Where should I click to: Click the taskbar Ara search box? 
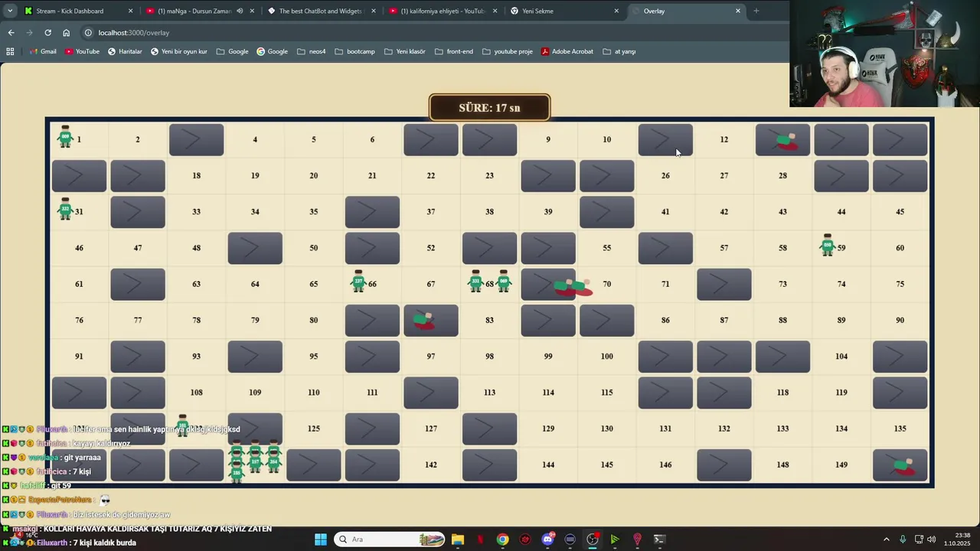[x=390, y=540]
